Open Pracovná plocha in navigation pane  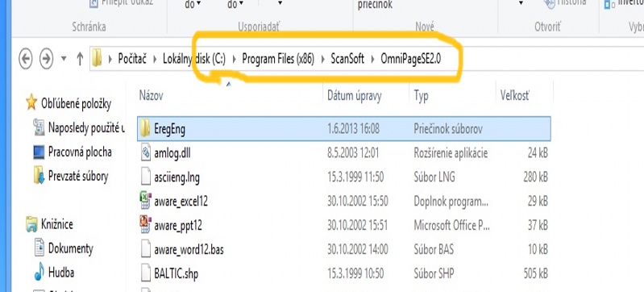80,152
